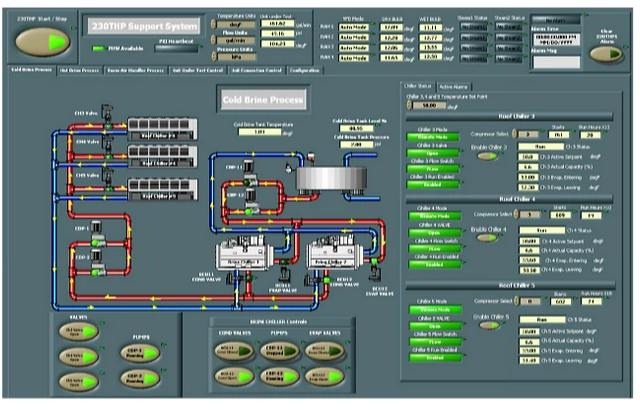Click the BCU11 Evap Valve icon
This screenshot has width=640, height=410.
[283, 270]
